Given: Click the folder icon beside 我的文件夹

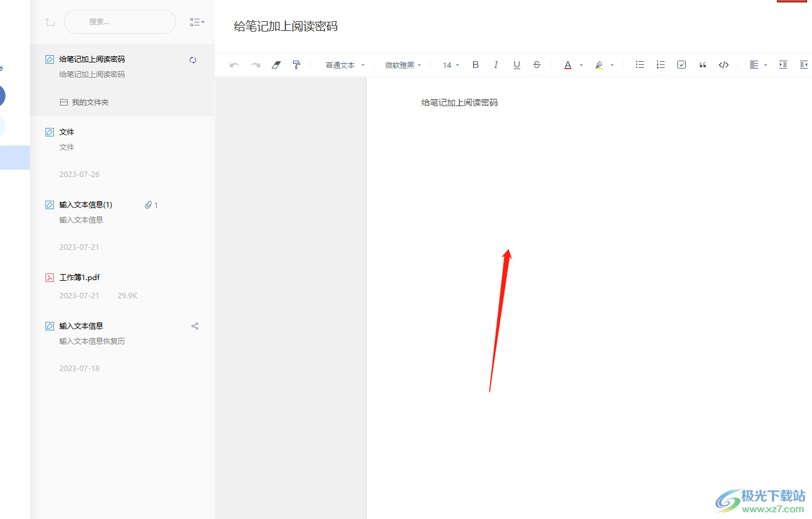Looking at the screenshot, I should pyautogui.click(x=64, y=102).
